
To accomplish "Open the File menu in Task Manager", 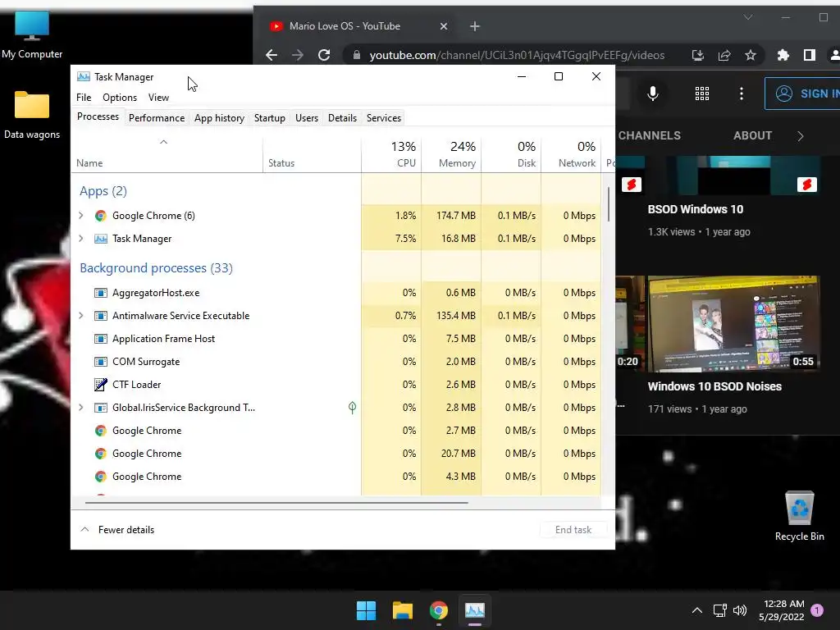I will (x=84, y=98).
